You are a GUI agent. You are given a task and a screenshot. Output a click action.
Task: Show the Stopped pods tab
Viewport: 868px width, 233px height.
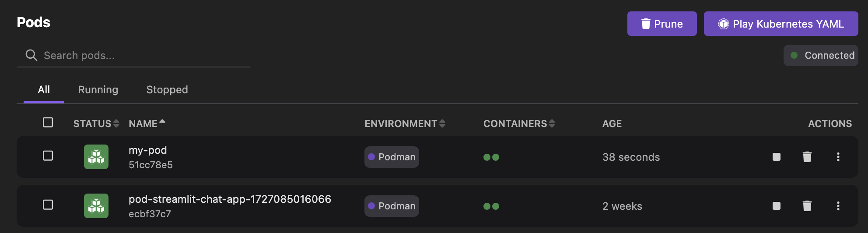(167, 90)
